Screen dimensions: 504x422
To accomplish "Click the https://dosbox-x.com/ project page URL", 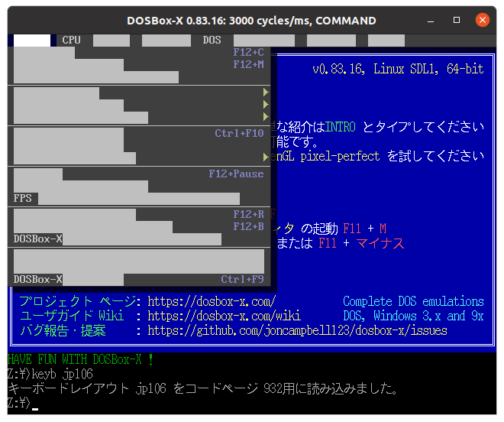I will coord(212,301).
